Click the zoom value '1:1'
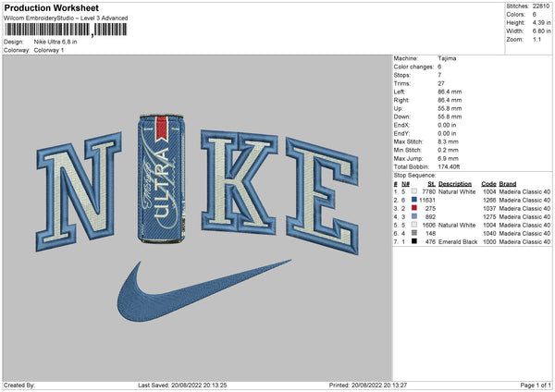 (536, 39)
